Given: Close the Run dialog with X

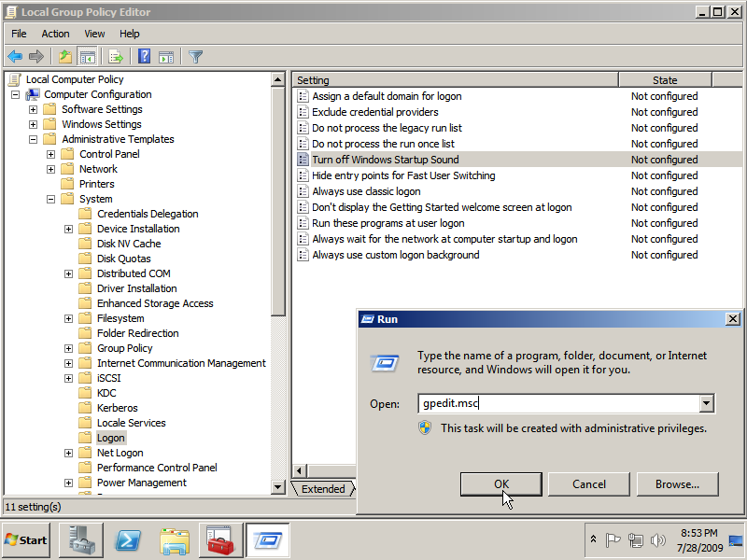Looking at the screenshot, I should pyautogui.click(x=733, y=319).
